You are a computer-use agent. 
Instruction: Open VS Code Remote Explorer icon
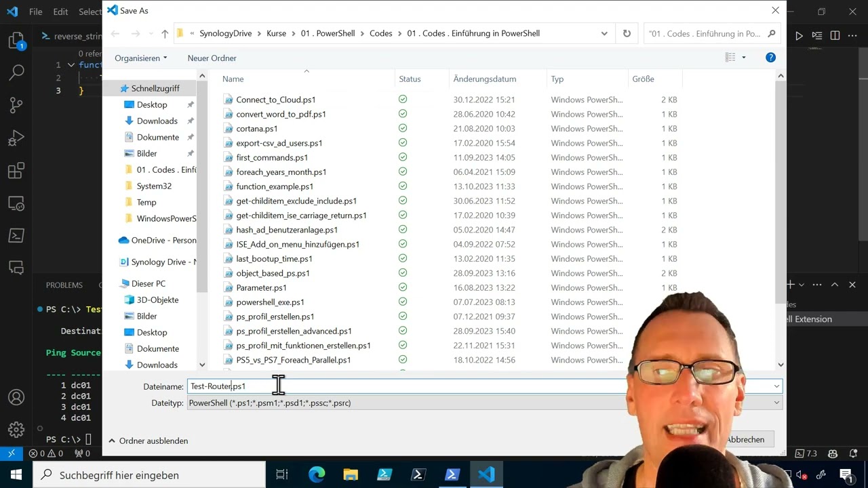pyautogui.click(x=16, y=203)
